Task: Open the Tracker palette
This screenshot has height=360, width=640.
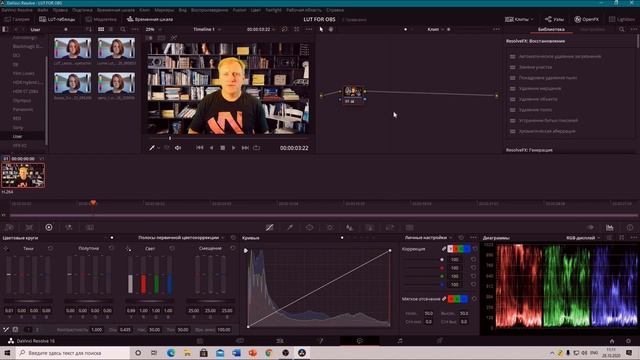Action: (329, 227)
